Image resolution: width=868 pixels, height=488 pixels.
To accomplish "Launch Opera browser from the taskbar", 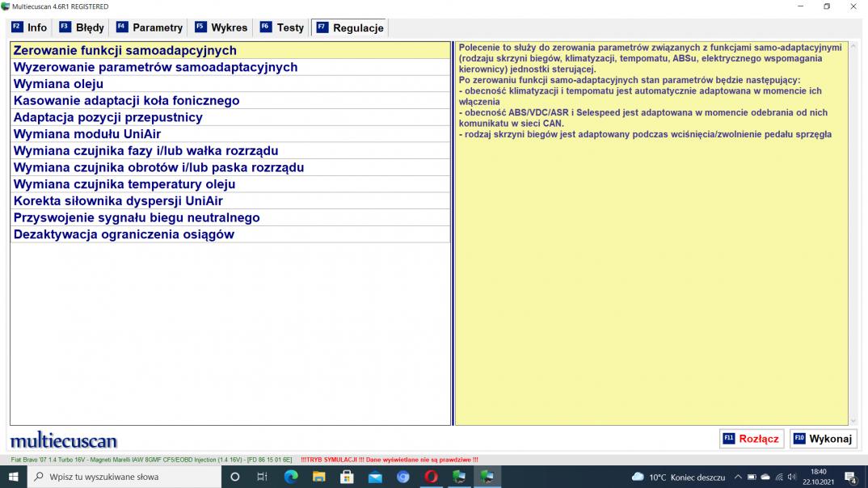I will tap(431, 477).
